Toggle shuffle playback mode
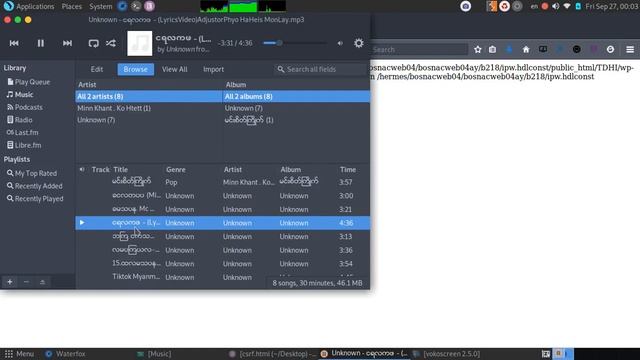This screenshot has height=360, width=640. click(x=111, y=43)
